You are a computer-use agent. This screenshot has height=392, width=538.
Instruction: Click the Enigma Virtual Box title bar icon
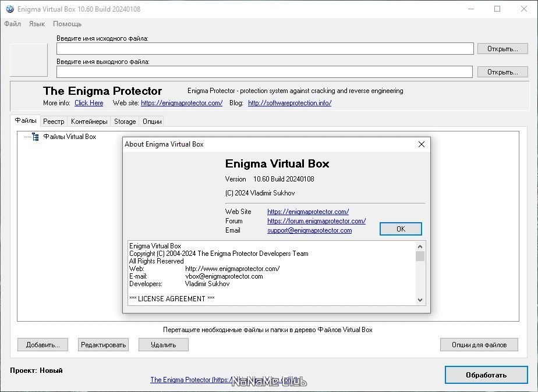[10, 9]
